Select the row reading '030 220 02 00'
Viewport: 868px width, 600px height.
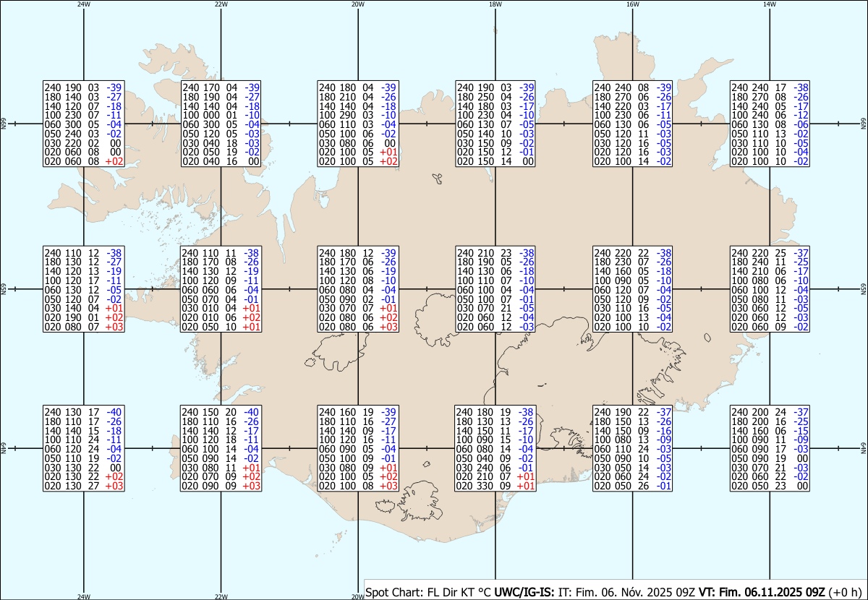83,143
